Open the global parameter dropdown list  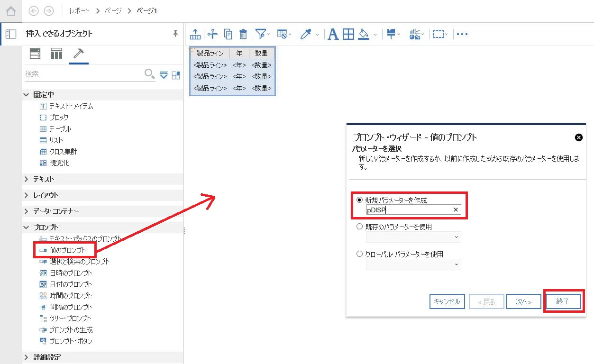click(x=413, y=264)
